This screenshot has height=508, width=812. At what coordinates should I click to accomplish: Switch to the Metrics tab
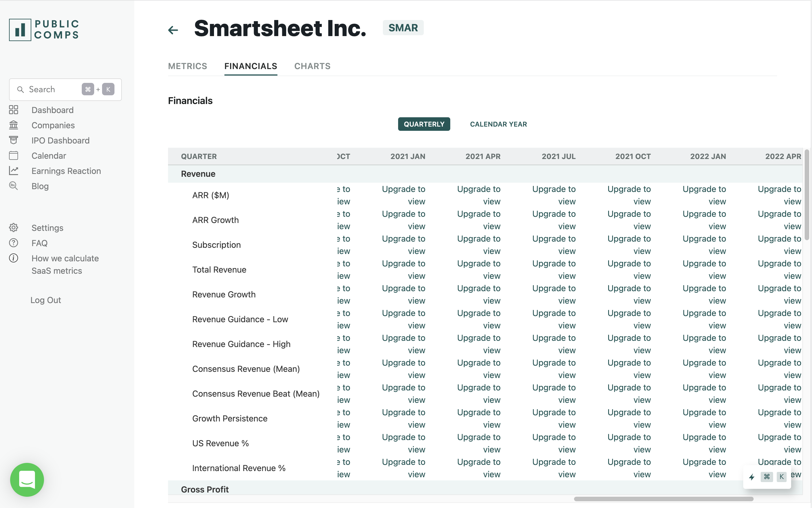187,66
